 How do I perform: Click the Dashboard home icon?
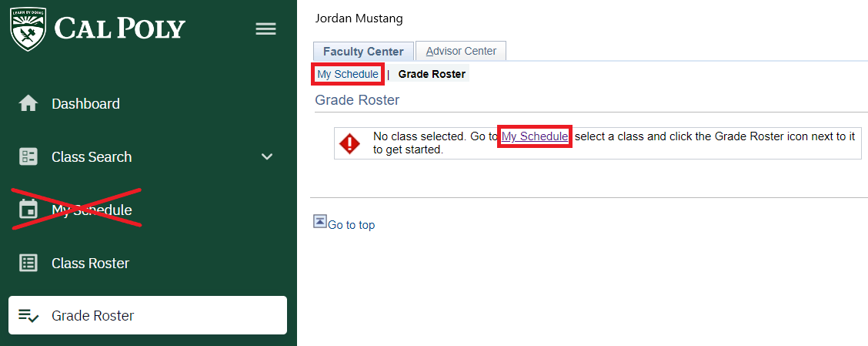[x=28, y=103]
